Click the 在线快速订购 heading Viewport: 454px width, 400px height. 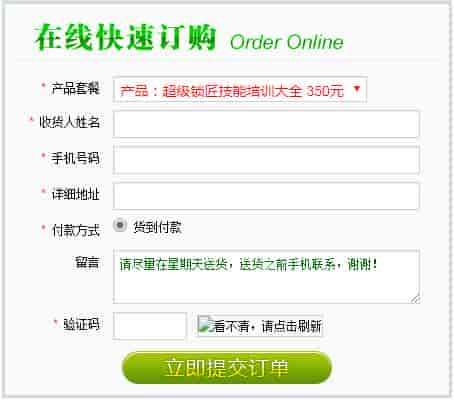tap(125, 37)
